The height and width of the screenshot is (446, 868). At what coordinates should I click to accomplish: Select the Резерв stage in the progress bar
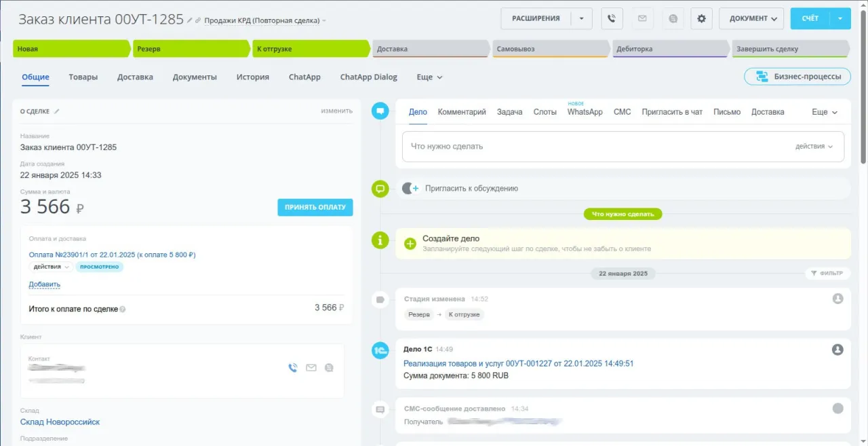[191, 49]
